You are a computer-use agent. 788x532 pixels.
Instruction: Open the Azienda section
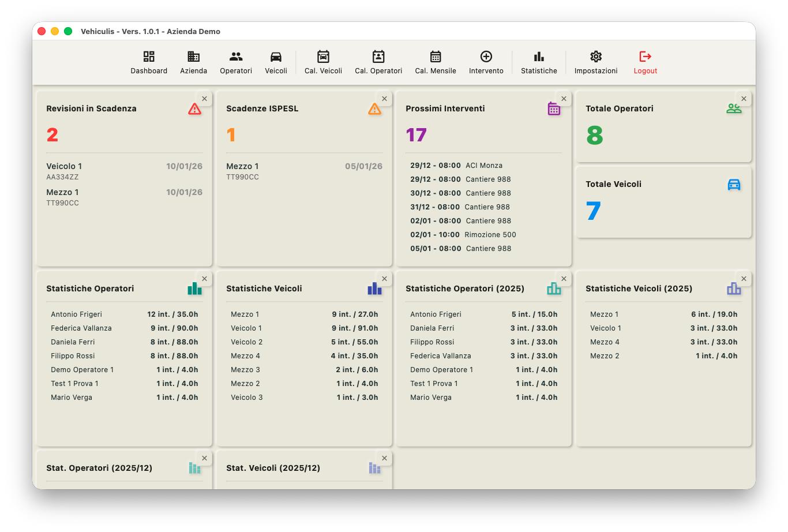click(x=193, y=62)
